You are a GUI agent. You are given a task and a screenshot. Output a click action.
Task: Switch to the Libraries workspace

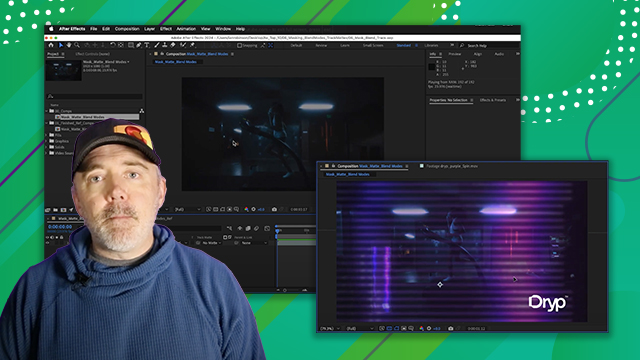click(431, 45)
